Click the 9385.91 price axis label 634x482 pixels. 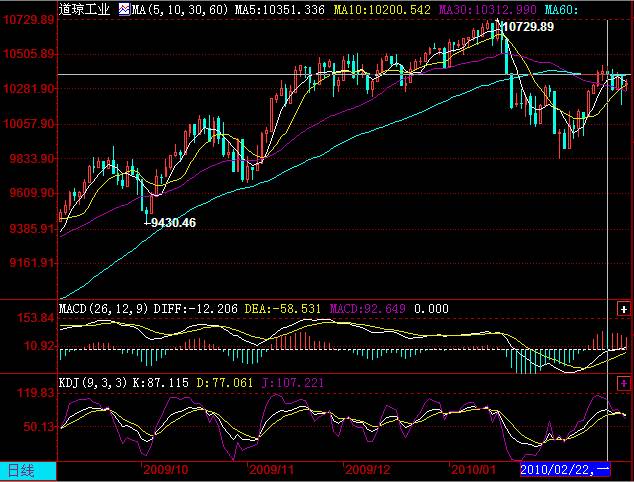point(32,229)
